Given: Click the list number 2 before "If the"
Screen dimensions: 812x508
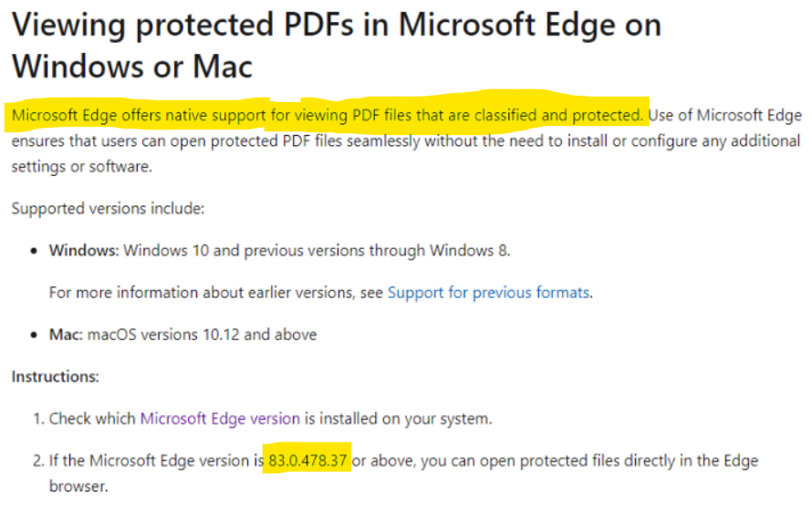Looking at the screenshot, I should [38, 461].
